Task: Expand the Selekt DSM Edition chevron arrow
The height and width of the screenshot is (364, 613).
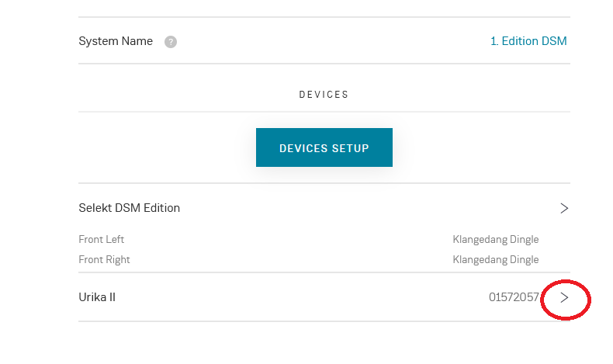Action: click(564, 208)
